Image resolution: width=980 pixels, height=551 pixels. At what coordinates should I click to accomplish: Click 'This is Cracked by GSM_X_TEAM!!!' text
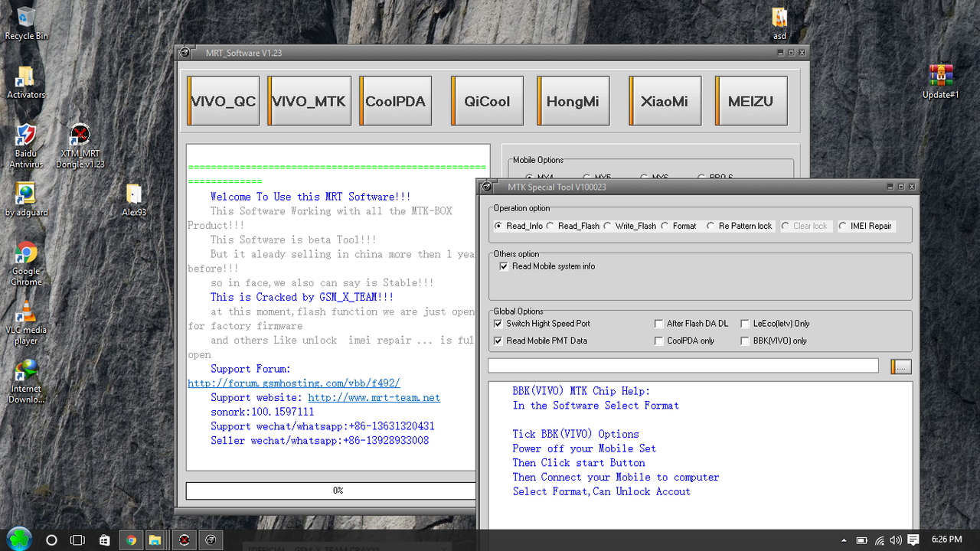pyautogui.click(x=302, y=297)
